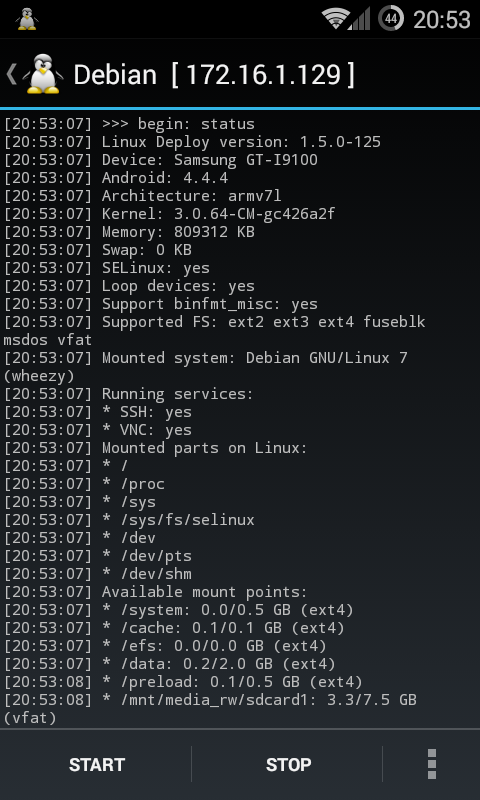Tap the Wi-Fi signal icon
The height and width of the screenshot is (800, 480).
point(335,19)
